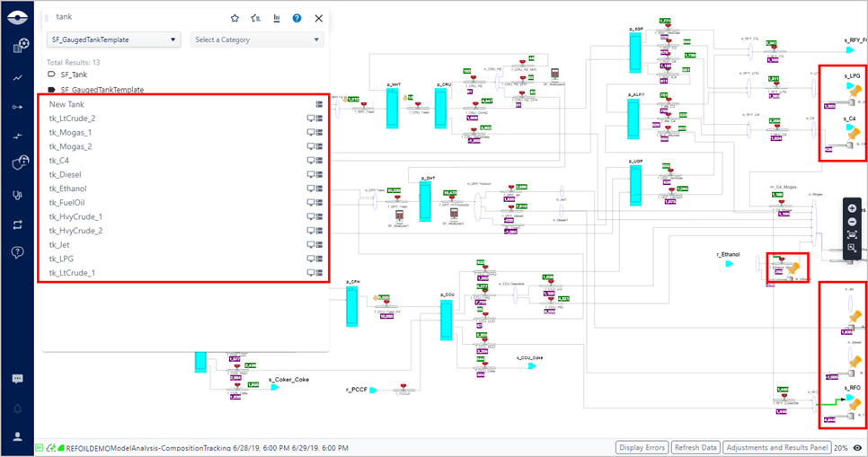Open the chart icon in search panel header
868x457 pixels.
(x=277, y=18)
